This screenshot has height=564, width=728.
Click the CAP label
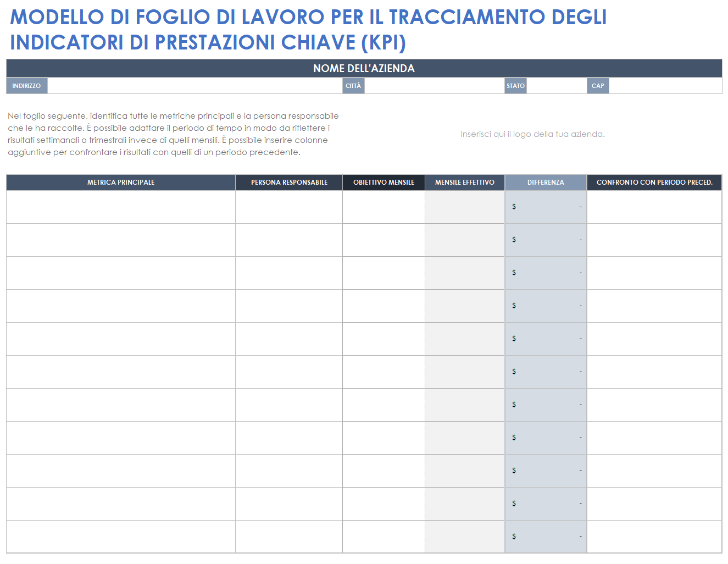(598, 86)
